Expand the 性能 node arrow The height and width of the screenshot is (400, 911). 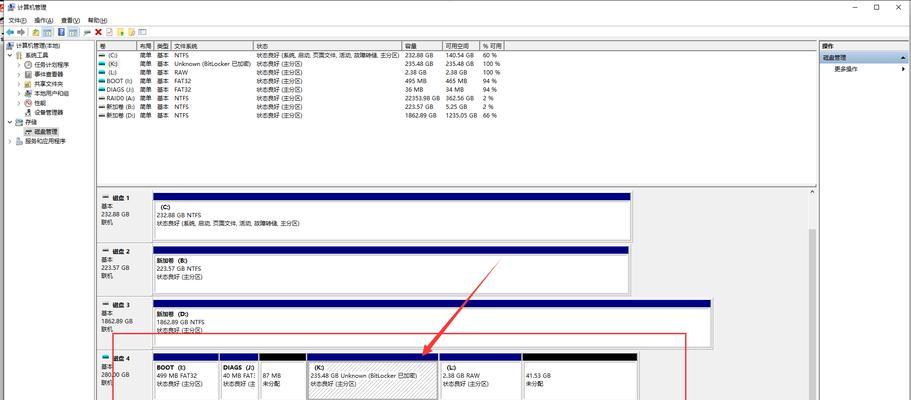(19, 103)
